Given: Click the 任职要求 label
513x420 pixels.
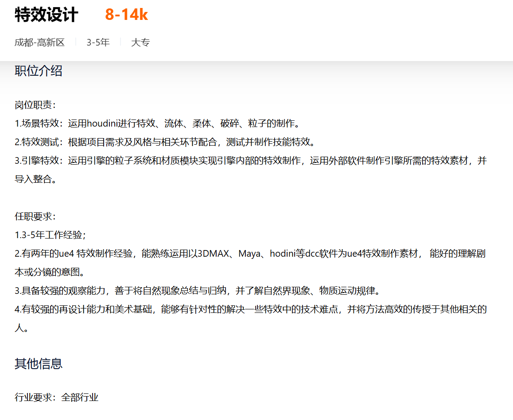Looking at the screenshot, I should [x=35, y=216].
